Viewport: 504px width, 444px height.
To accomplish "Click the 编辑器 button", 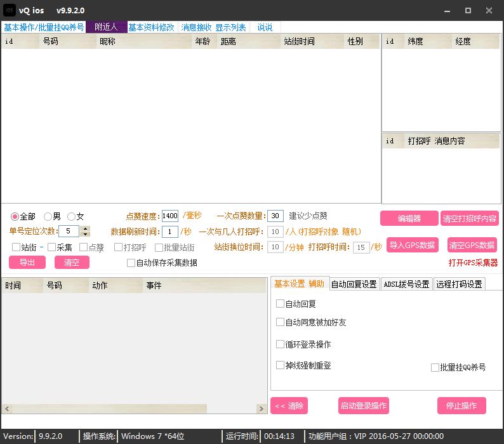I will [x=409, y=218].
